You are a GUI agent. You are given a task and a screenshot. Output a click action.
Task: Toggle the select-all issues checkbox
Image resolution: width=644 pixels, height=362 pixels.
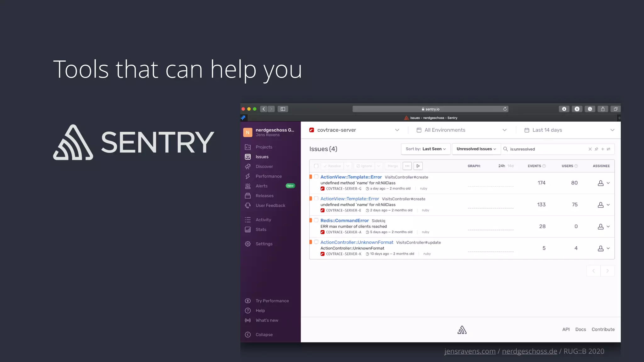[x=316, y=166]
